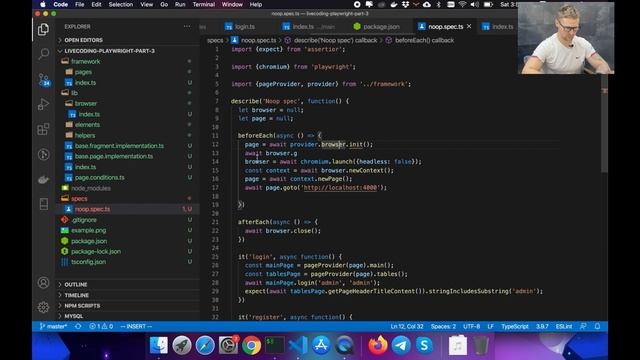This screenshot has height=360, width=640.
Task: Open .gitignore in explorer
Action: 84,220
